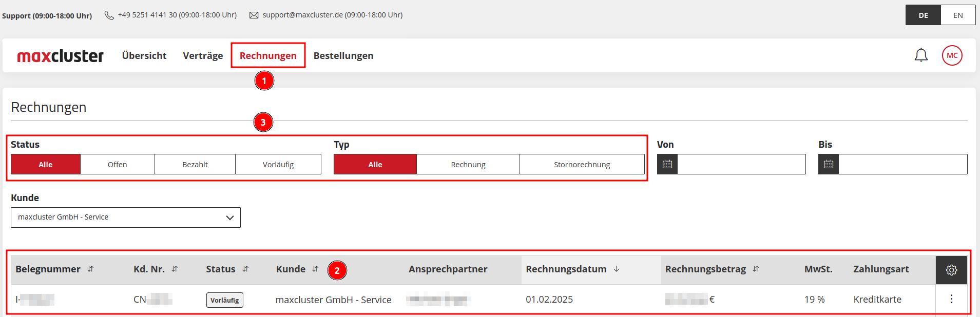Select Status filter Alle
The image size is (980, 317).
point(46,164)
